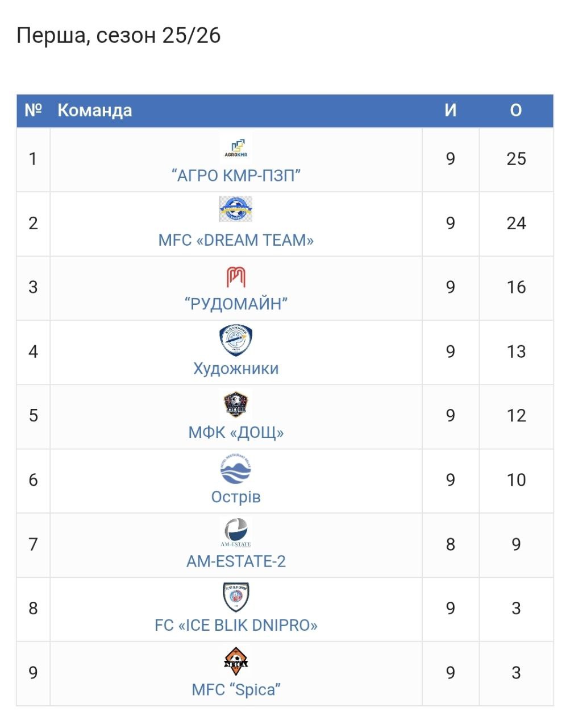Go to the Острів team page
Screen dimensions: 570x728
[x=236, y=497]
